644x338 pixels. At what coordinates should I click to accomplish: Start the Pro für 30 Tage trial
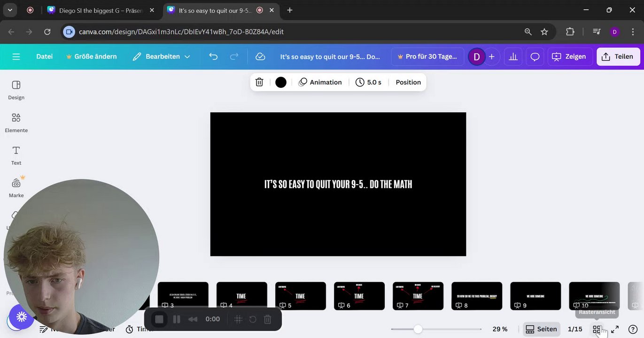pyautogui.click(x=427, y=56)
